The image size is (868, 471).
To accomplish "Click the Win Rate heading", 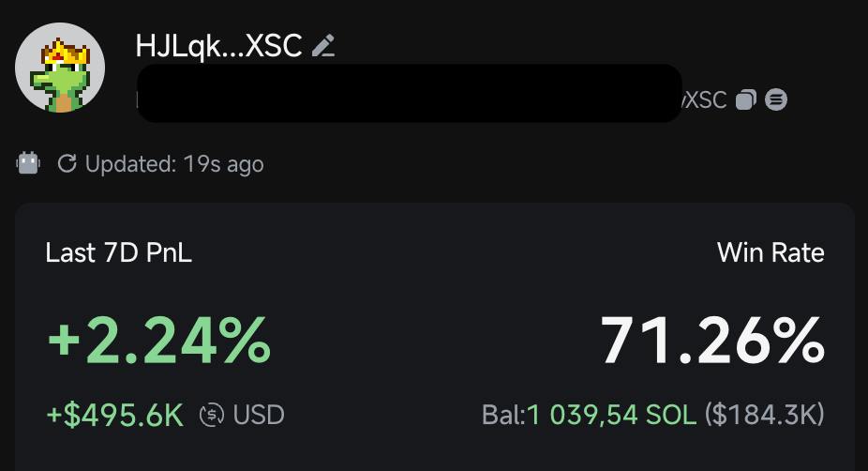I will pos(771,252).
